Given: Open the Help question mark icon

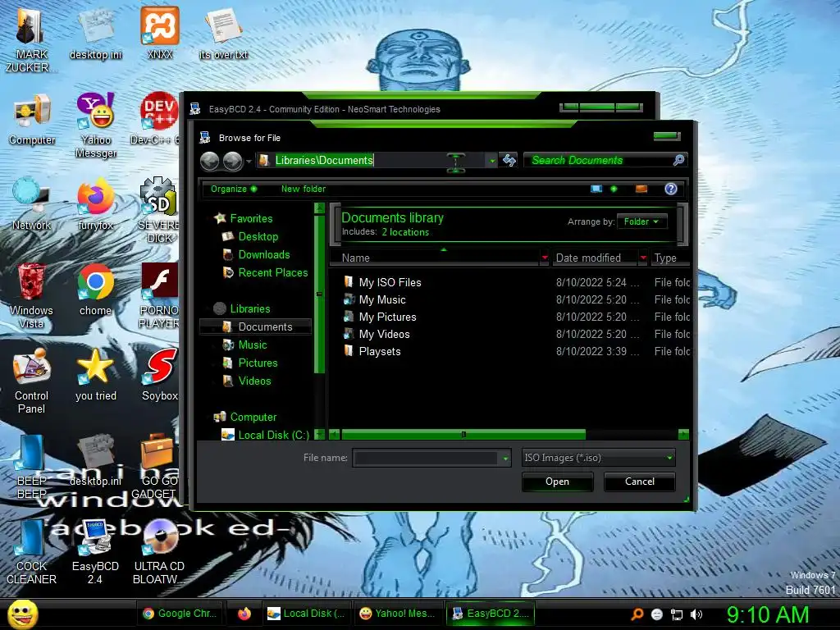Looking at the screenshot, I should coord(671,189).
